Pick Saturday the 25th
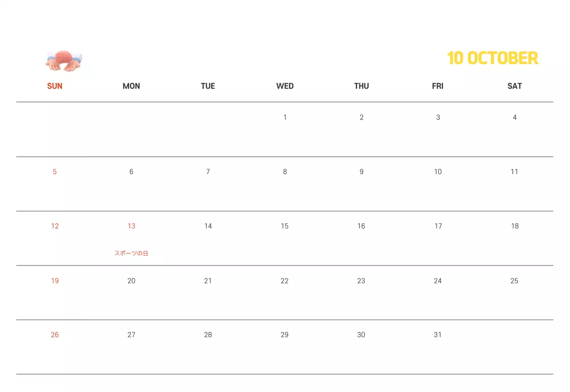Viewport: 570px width, 392px height. 514,281
